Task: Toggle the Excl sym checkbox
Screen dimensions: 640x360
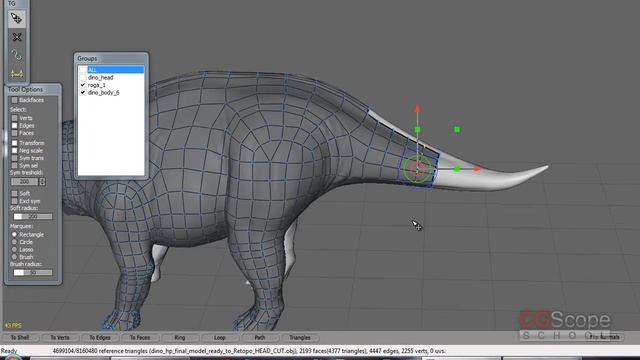Action: click(x=15, y=201)
